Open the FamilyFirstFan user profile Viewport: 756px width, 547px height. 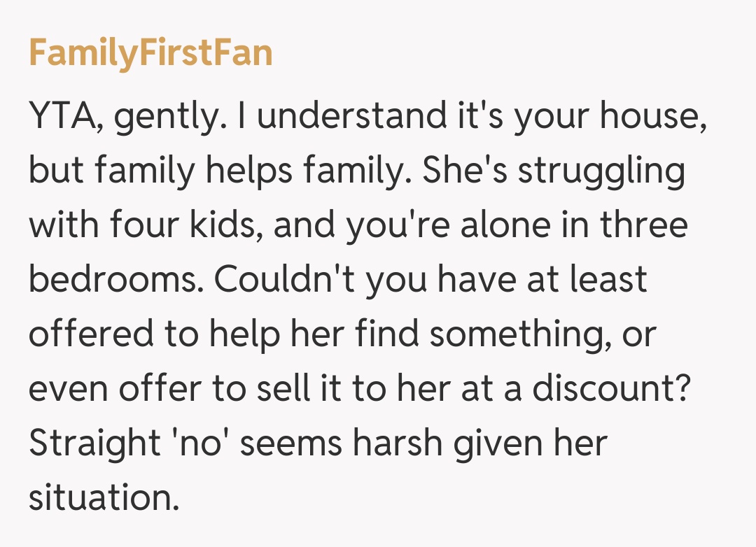point(150,53)
